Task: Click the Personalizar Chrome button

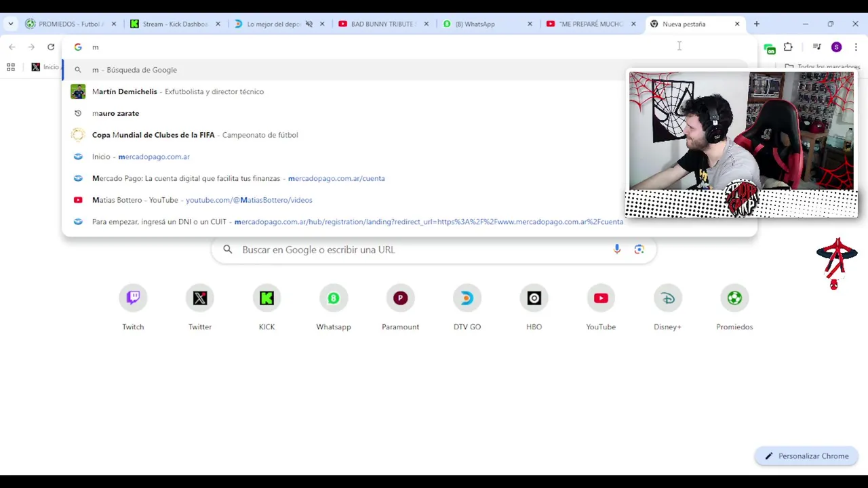Action: tap(806, 456)
